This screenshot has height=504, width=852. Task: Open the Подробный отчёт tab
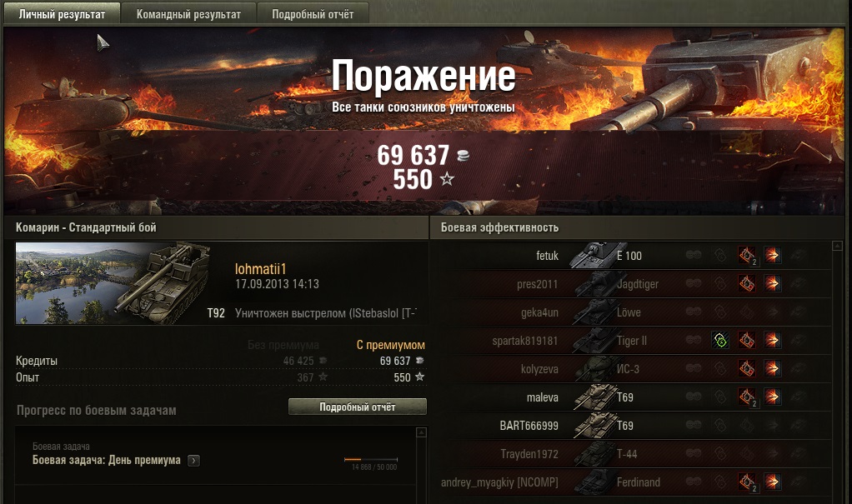tap(313, 14)
